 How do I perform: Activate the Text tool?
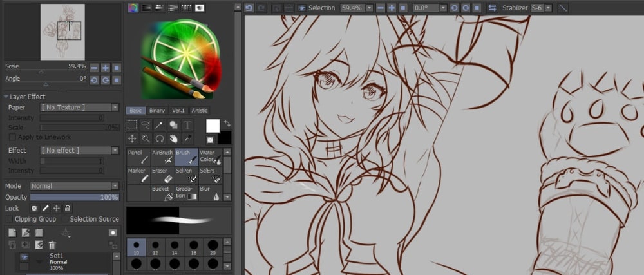(x=187, y=125)
